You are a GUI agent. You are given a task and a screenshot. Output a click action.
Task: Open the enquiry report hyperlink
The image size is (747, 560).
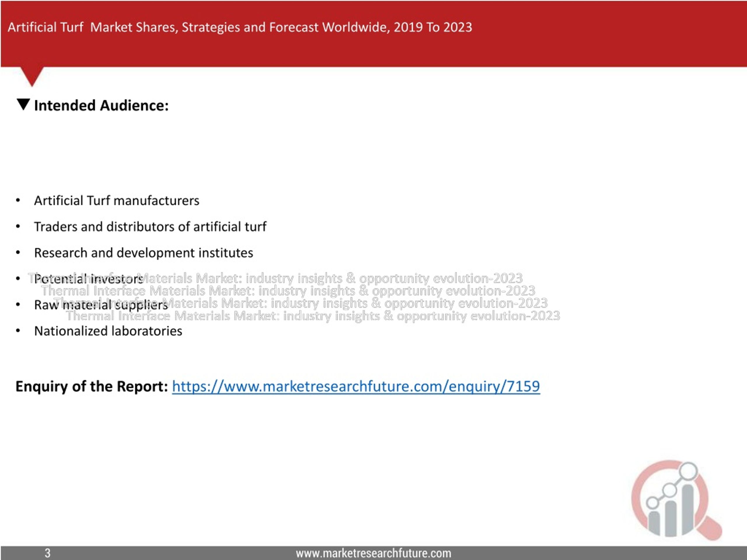click(356, 386)
